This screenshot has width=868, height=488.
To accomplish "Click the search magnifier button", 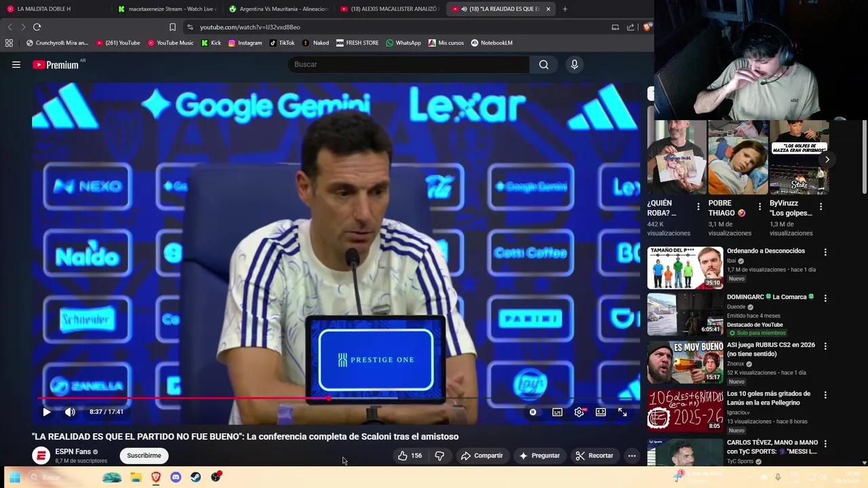I will click(x=544, y=64).
